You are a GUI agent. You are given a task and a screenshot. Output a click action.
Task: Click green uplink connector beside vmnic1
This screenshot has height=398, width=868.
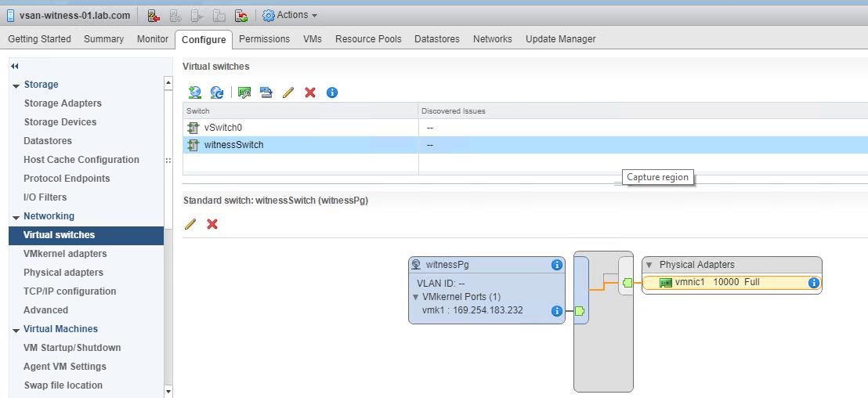click(x=627, y=283)
